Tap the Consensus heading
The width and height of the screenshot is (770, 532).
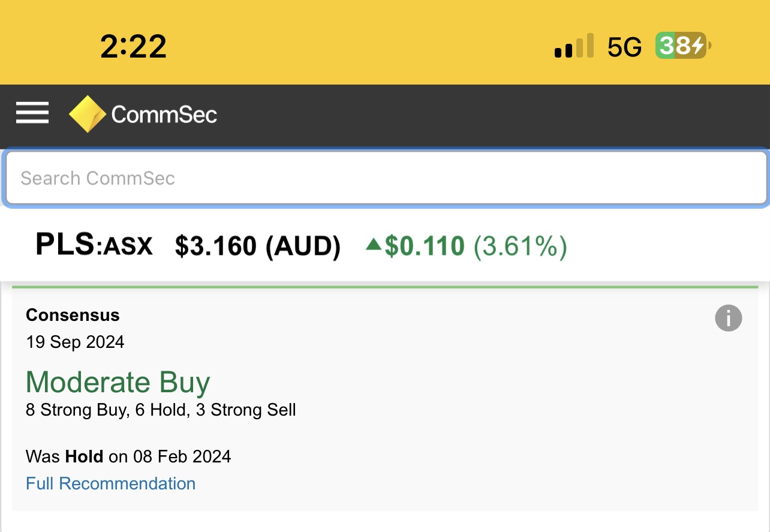point(73,315)
